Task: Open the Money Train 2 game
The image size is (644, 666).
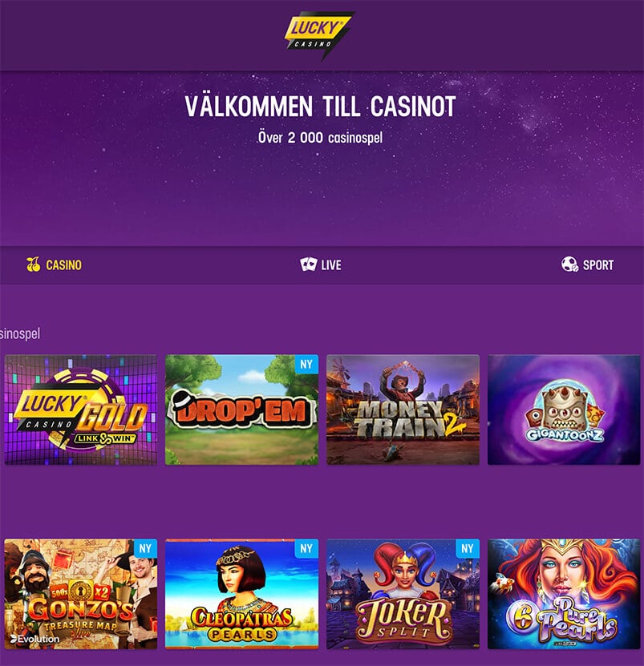Action: click(403, 410)
